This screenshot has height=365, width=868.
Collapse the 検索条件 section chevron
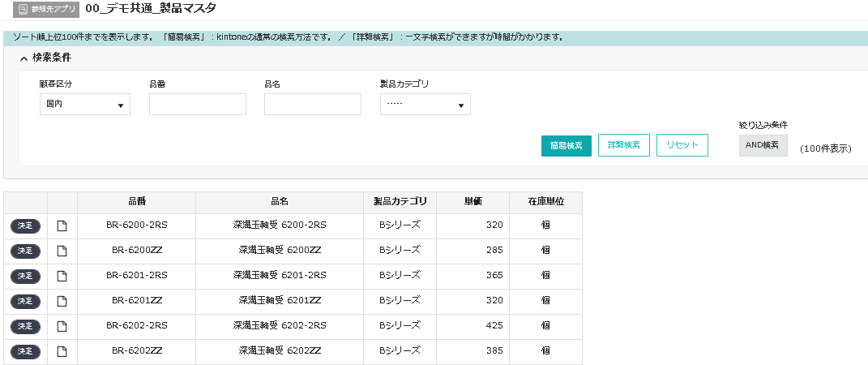pyautogui.click(x=24, y=58)
